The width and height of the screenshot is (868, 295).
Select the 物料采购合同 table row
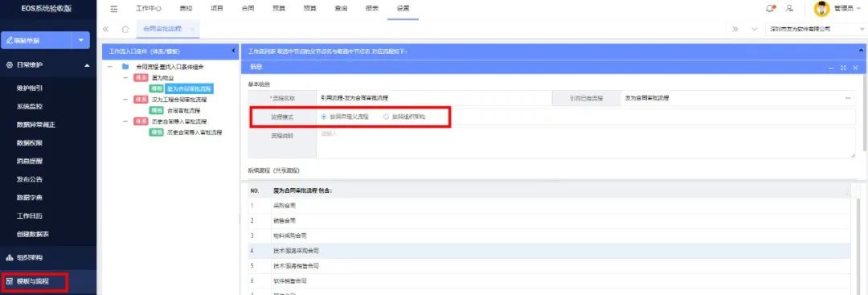click(550, 236)
